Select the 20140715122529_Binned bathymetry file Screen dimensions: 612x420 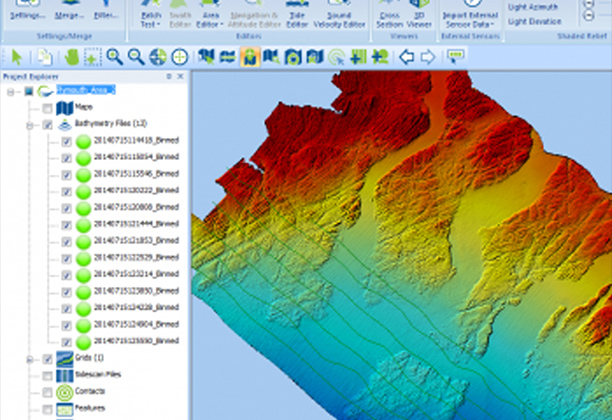pos(135,257)
